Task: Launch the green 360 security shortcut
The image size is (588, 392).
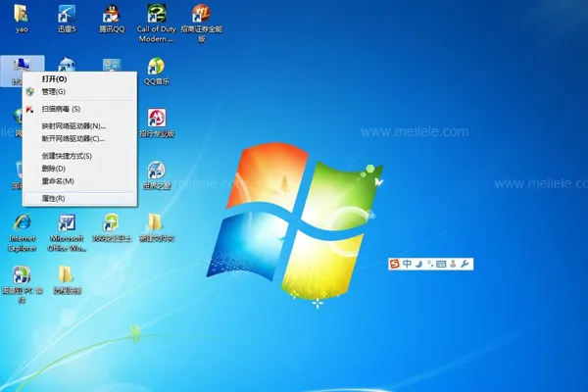Action: pyautogui.click(x=112, y=227)
